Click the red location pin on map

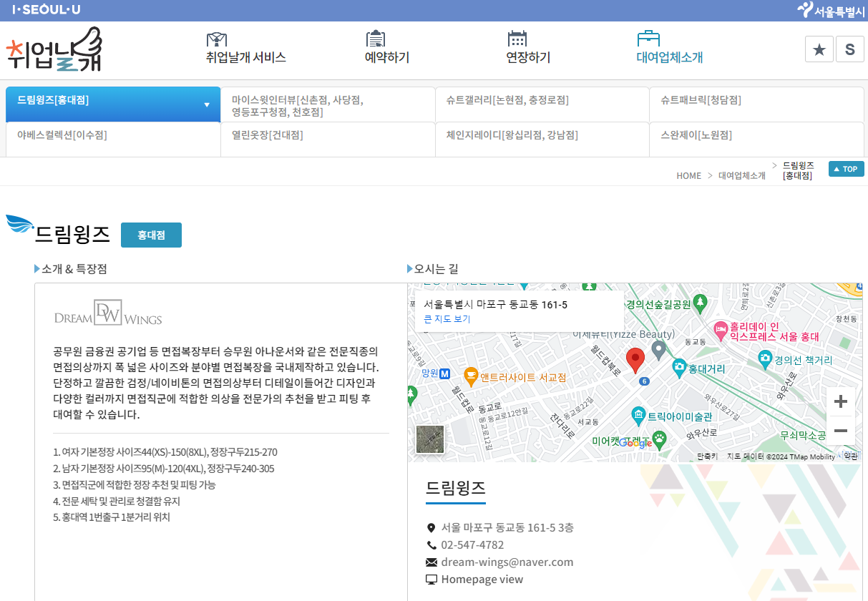tap(635, 360)
